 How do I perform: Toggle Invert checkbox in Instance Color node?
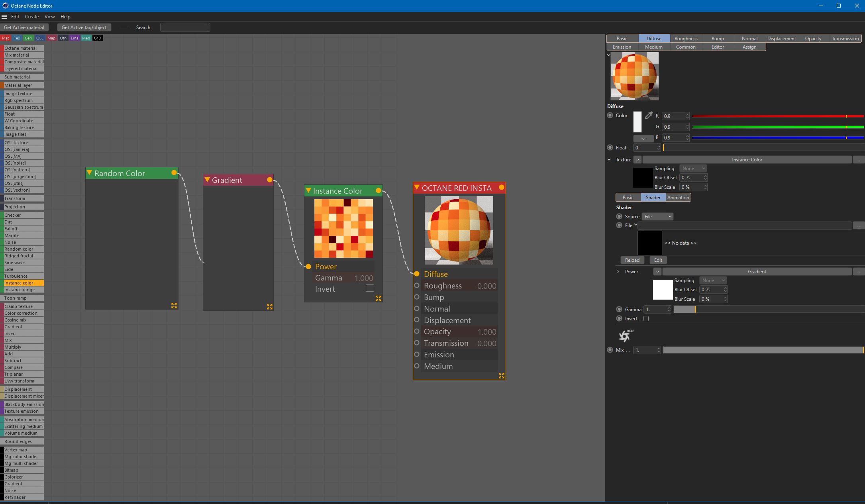[370, 288]
